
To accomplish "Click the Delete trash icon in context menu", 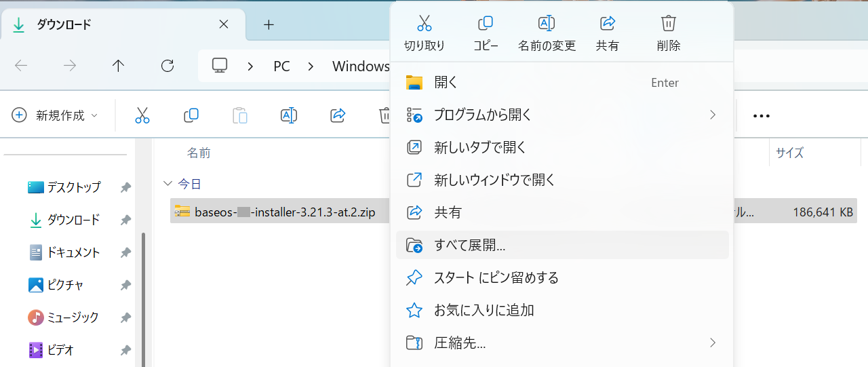I will click(669, 24).
